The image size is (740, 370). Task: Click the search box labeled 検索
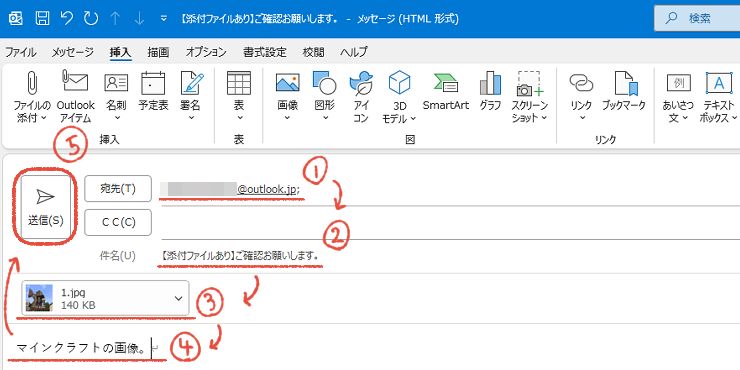(x=697, y=19)
